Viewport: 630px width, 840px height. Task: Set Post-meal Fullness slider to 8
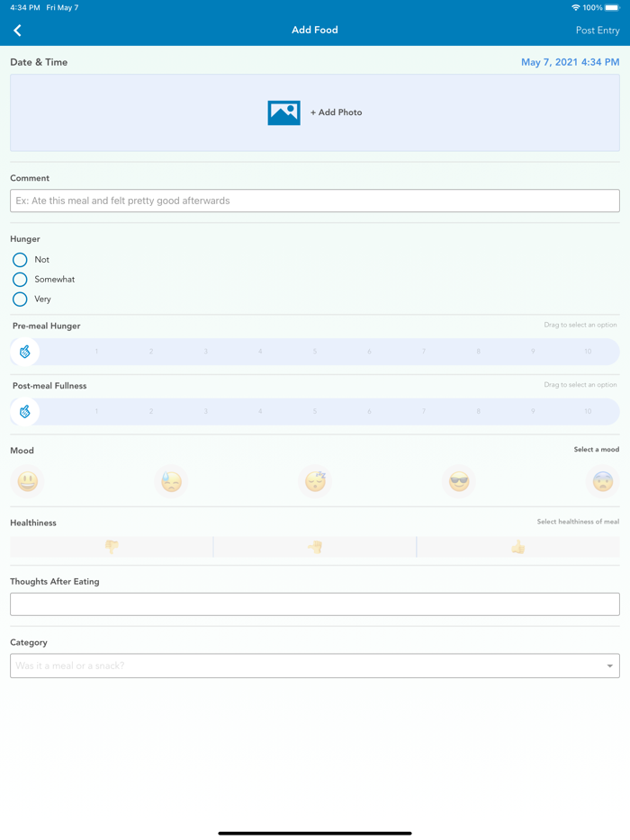pos(478,412)
